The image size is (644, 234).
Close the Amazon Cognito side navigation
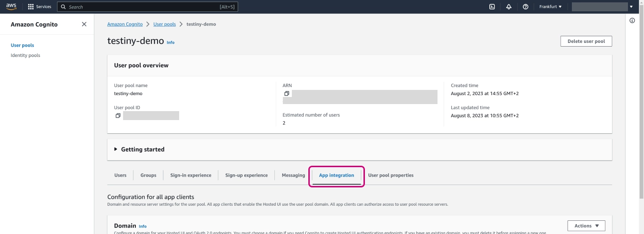(84, 24)
